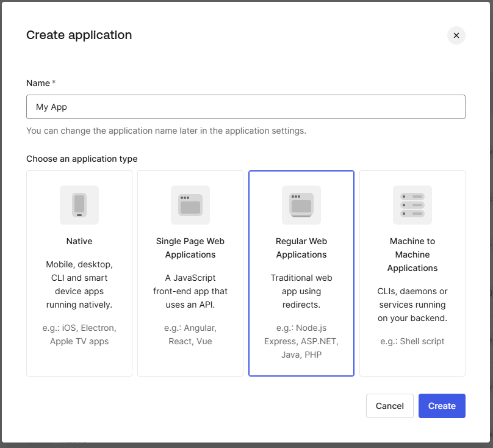Click the Native mobile phone icon
The height and width of the screenshot is (448, 493).
(x=79, y=205)
